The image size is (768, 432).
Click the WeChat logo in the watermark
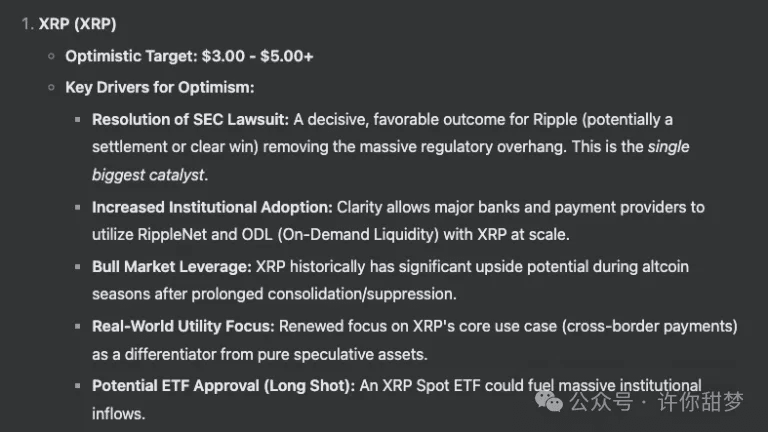(549, 401)
